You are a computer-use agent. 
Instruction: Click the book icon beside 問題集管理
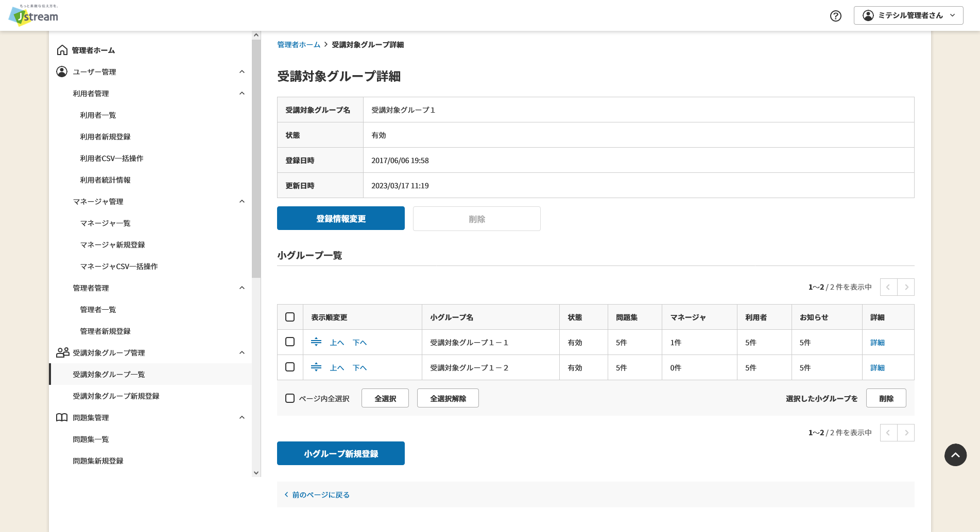pos(62,417)
